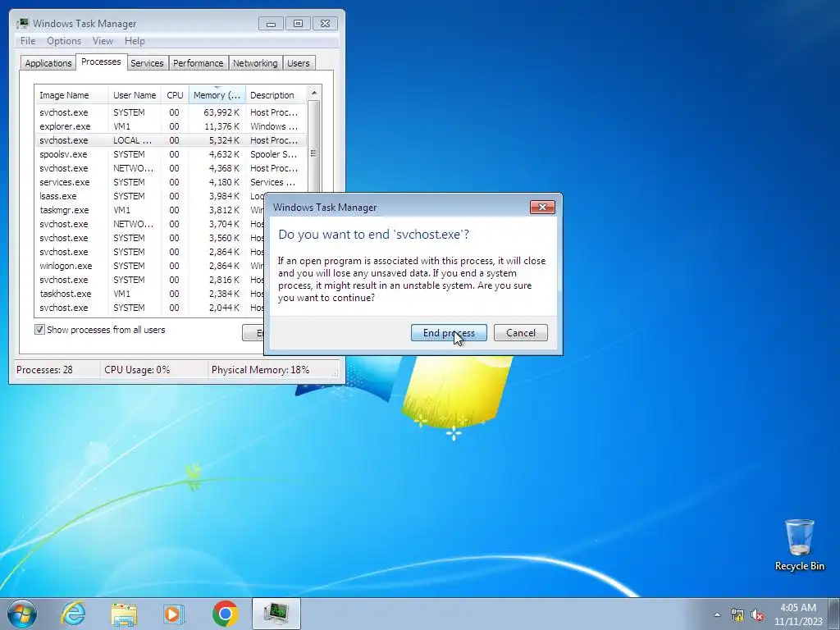Open the Help menu

tap(135, 41)
